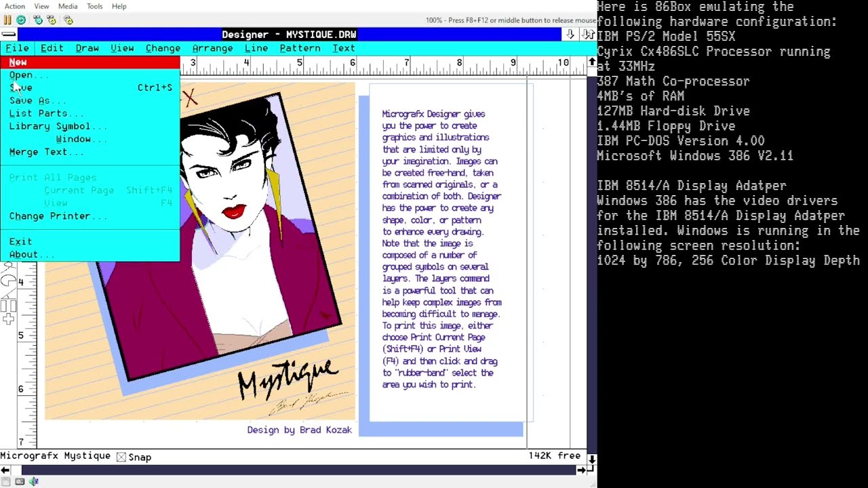Click the '142K free' memory indicator
Viewport: 868px width, 488px height.
554,456
